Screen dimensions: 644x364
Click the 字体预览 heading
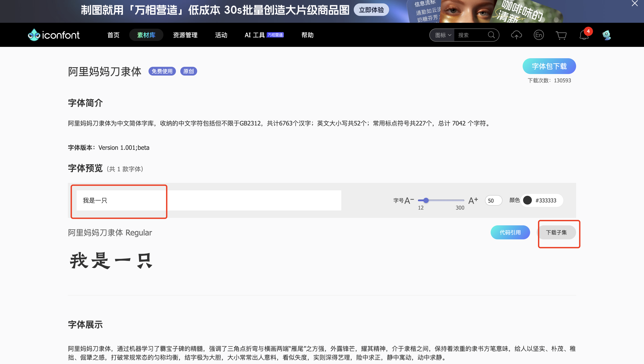[85, 168]
